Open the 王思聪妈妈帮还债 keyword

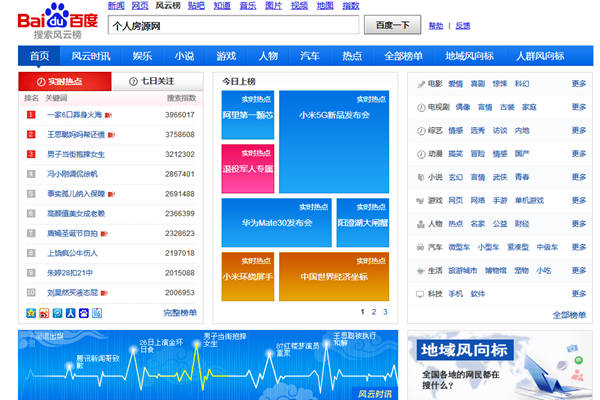(x=76, y=134)
